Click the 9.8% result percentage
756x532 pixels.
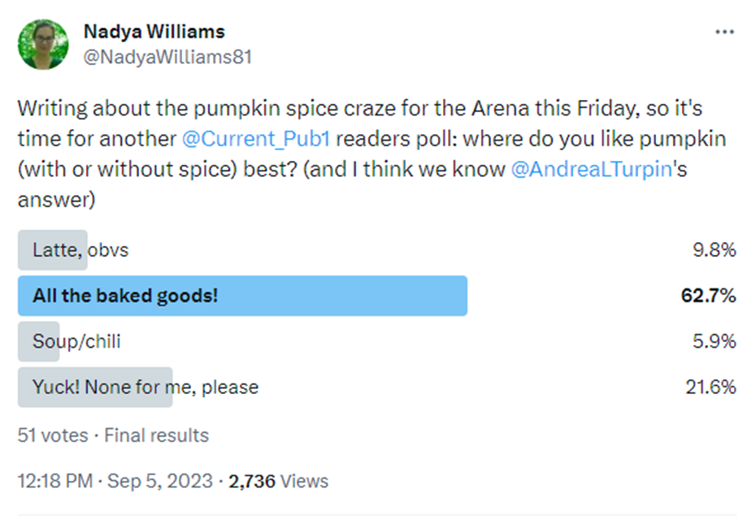pos(714,250)
